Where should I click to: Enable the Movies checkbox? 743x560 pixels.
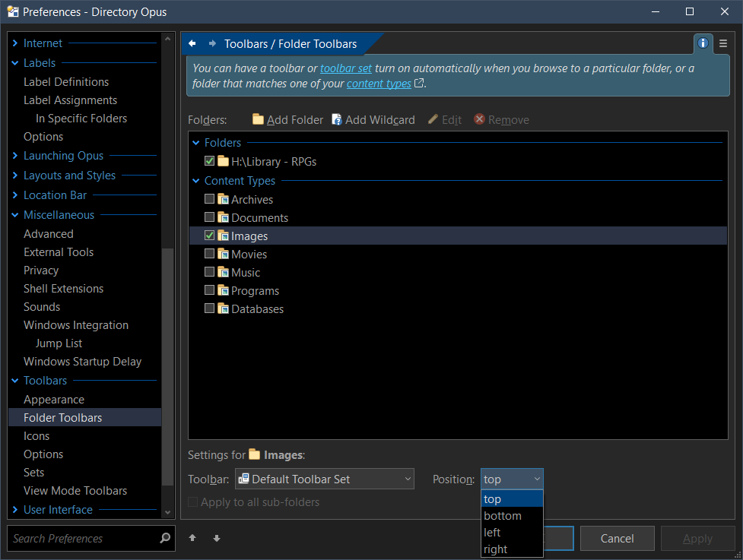[209, 254]
